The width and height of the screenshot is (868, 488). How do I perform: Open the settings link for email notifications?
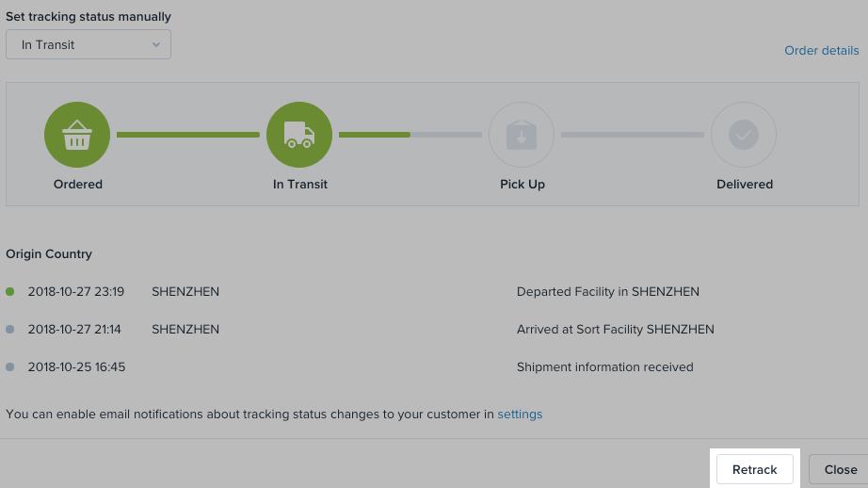[x=520, y=415]
